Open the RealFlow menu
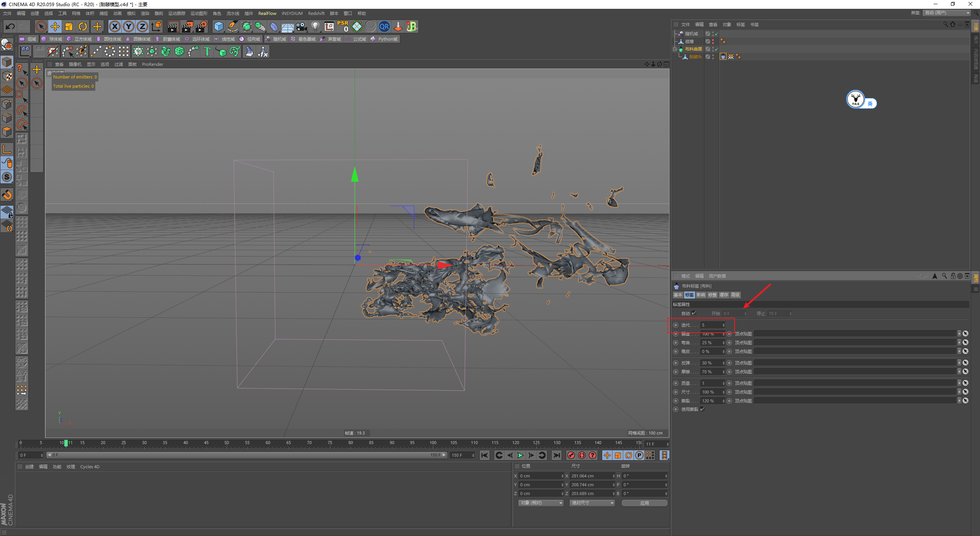Screen dimensions: 980x536 (267, 13)
